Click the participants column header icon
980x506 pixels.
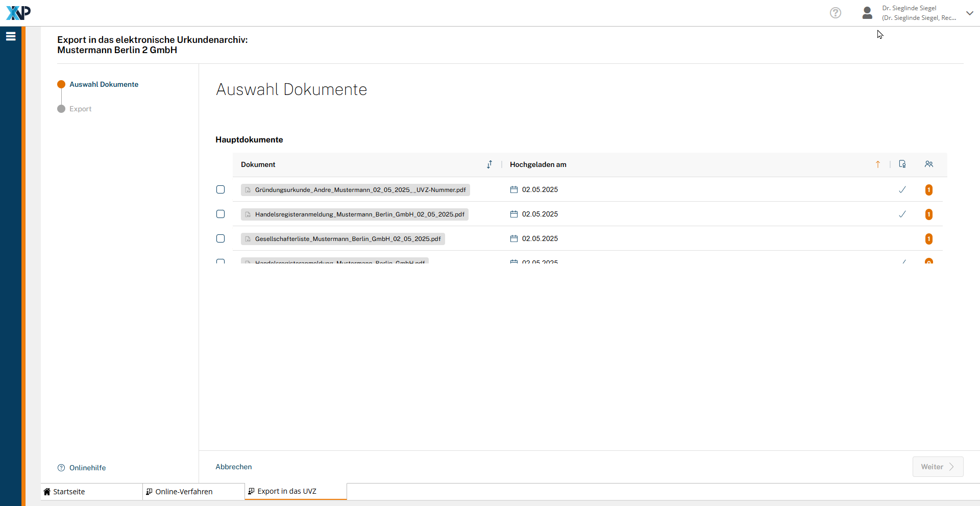[928, 164]
